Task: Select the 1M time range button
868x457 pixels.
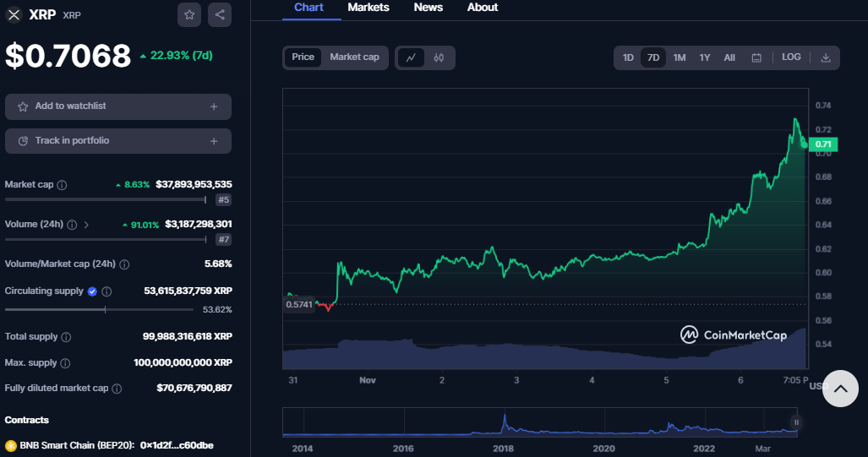Action: click(x=679, y=57)
